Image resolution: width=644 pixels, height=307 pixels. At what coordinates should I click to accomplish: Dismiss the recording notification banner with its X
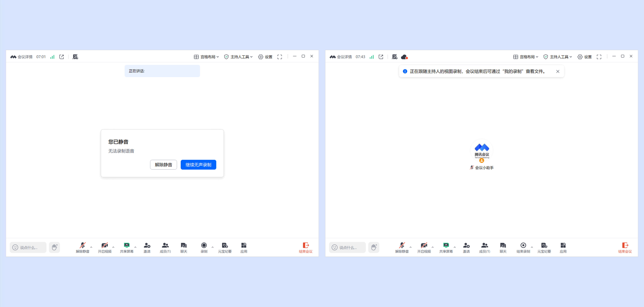pos(558,71)
